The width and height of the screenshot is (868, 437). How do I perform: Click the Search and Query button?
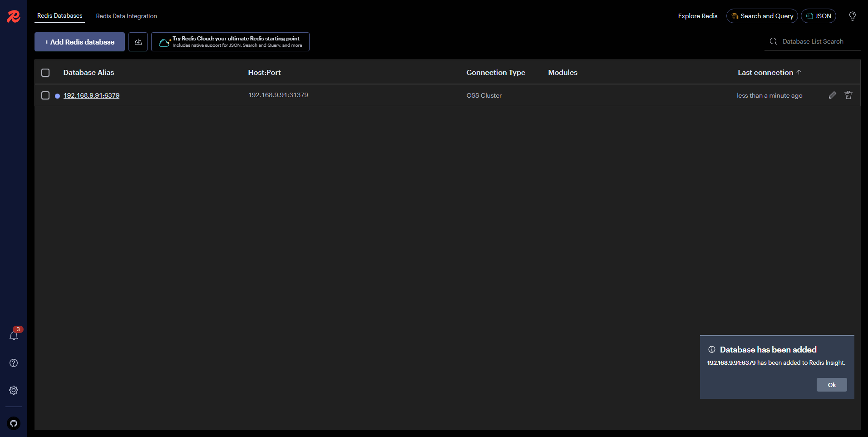coord(762,16)
